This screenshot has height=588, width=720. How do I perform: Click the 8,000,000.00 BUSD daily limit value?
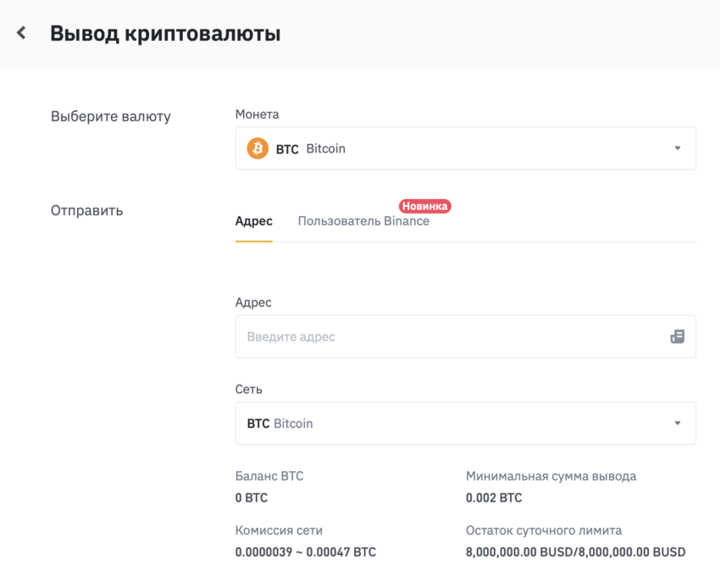tap(575, 552)
